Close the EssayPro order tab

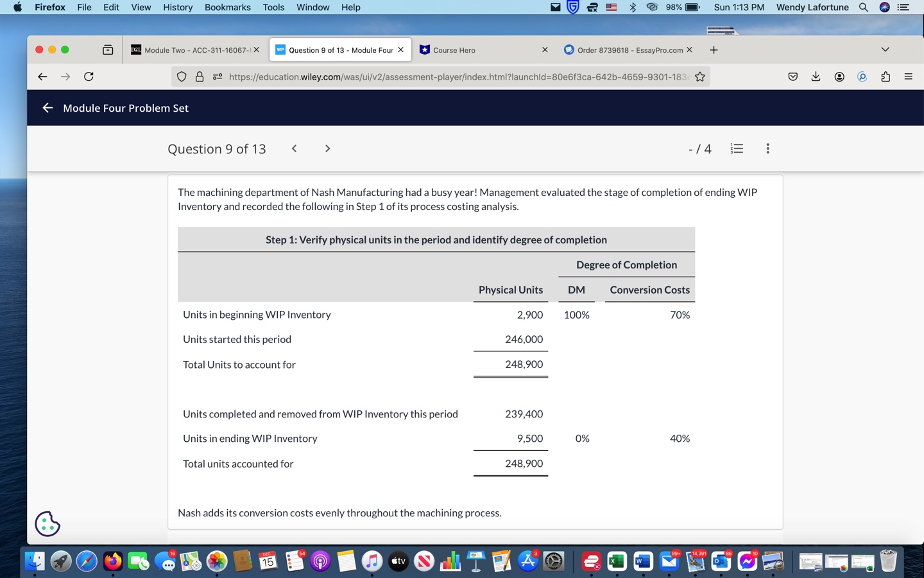[x=689, y=49]
